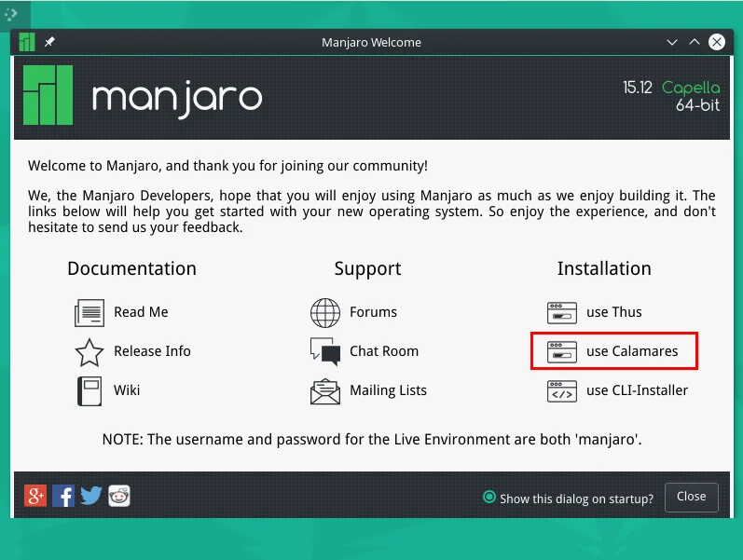Click the Documentation heading
The image size is (743, 560).
(x=131, y=268)
